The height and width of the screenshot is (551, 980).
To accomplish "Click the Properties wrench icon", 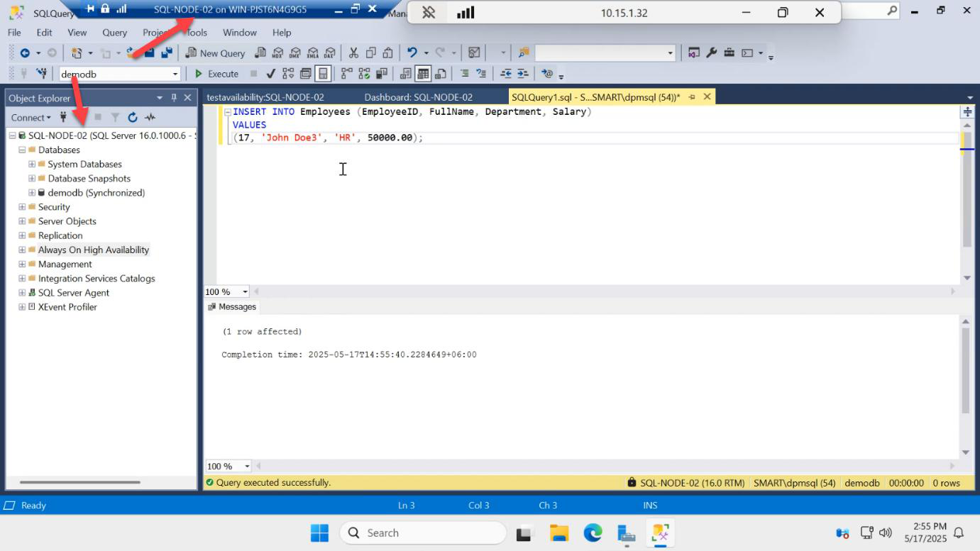I will (711, 53).
